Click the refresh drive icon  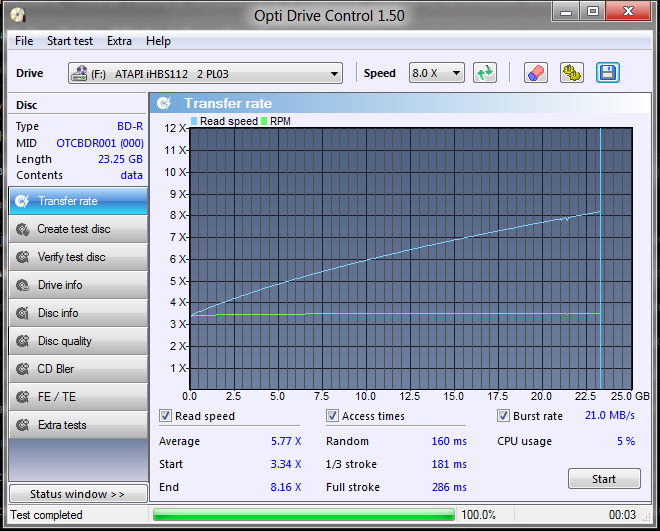[485, 73]
